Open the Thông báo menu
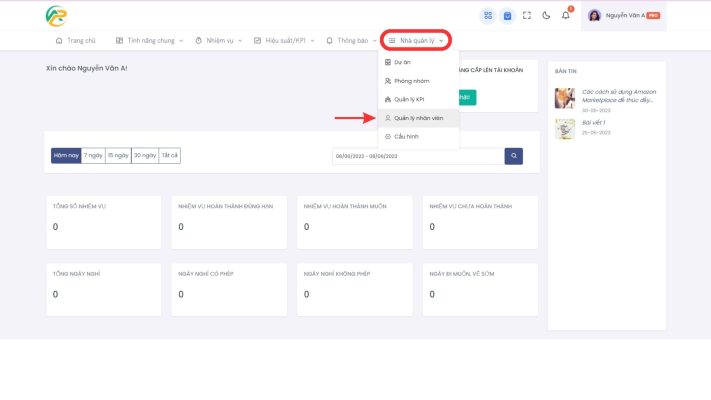The width and height of the screenshot is (711, 400). (351, 40)
